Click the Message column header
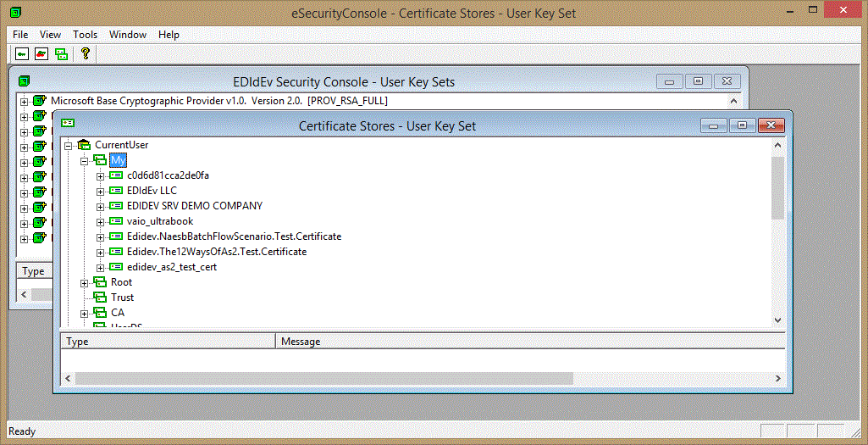Screen dimensions: 868x445 pos(530,342)
